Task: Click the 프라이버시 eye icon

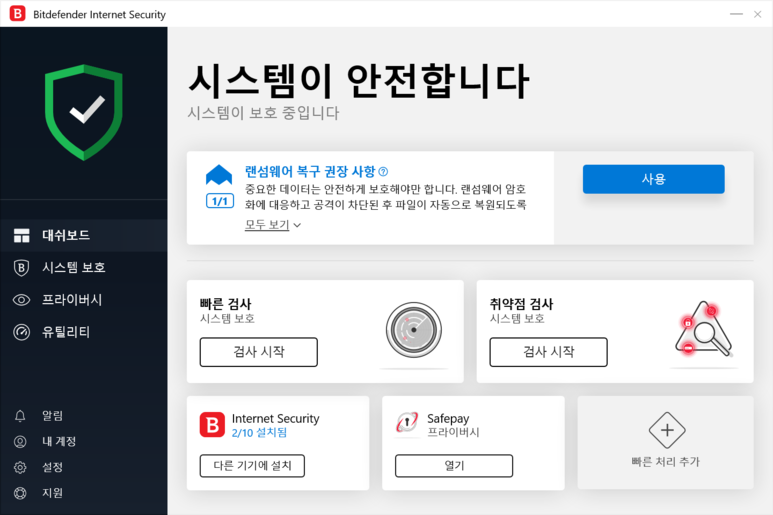Action: pyautogui.click(x=21, y=300)
